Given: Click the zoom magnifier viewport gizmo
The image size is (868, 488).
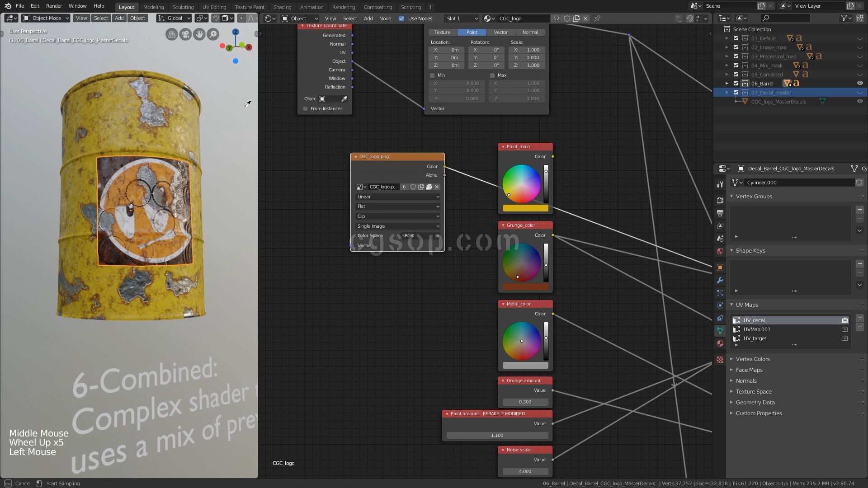Looking at the screenshot, I should (213, 34).
